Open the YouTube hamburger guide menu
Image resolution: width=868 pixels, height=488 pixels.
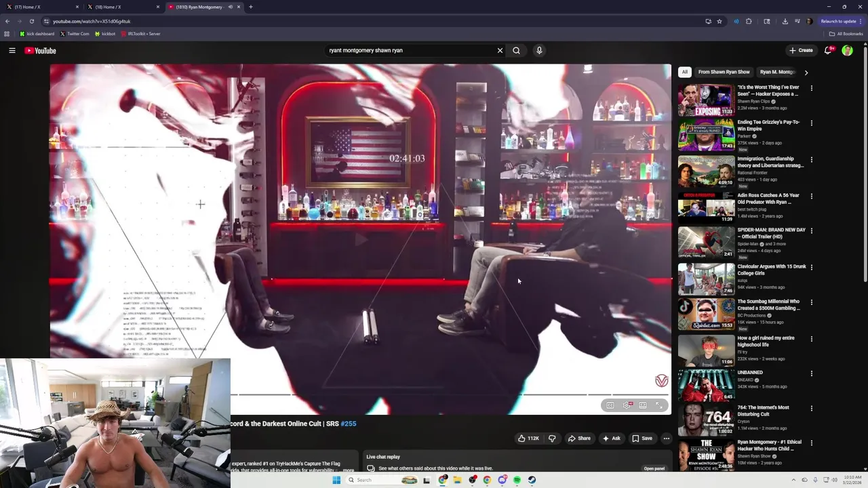point(12,51)
